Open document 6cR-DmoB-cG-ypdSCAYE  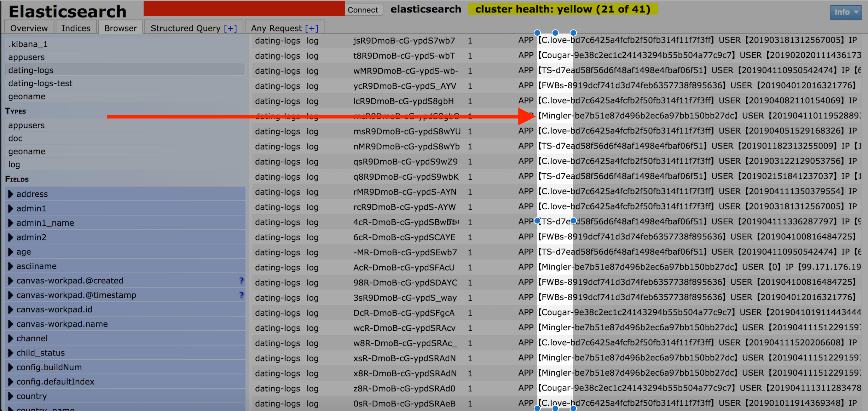404,237
